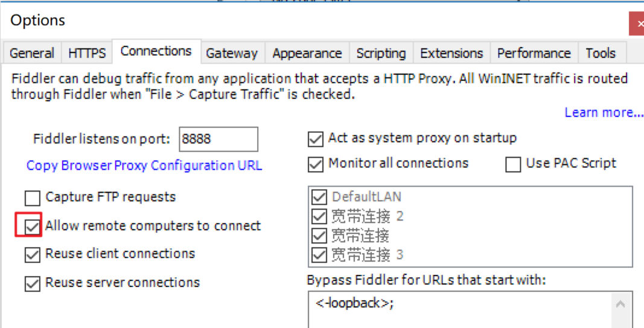Switch to the Performance tab

point(534,53)
